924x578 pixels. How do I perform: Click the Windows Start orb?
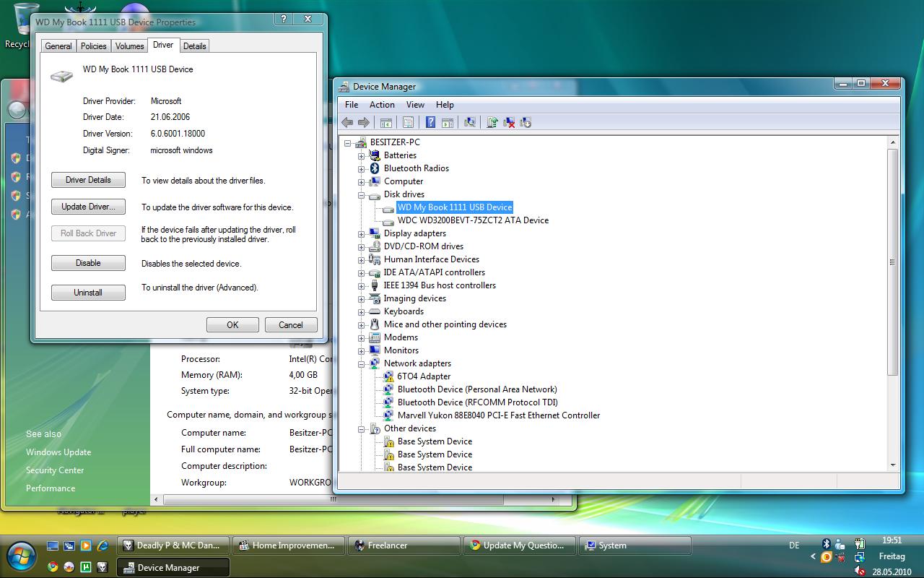[21, 556]
